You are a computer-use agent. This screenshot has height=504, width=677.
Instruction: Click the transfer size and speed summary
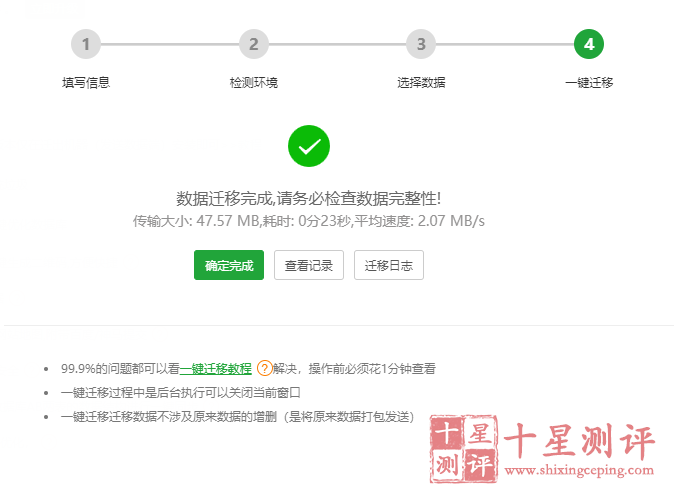309,220
